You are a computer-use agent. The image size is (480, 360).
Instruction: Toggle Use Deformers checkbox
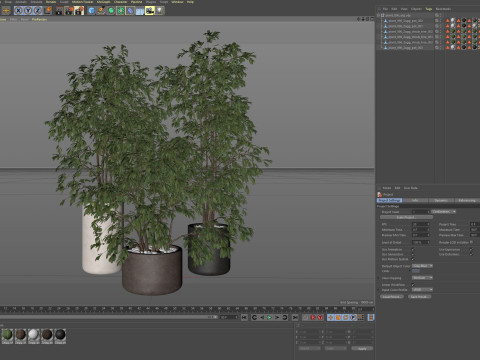click(x=471, y=254)
